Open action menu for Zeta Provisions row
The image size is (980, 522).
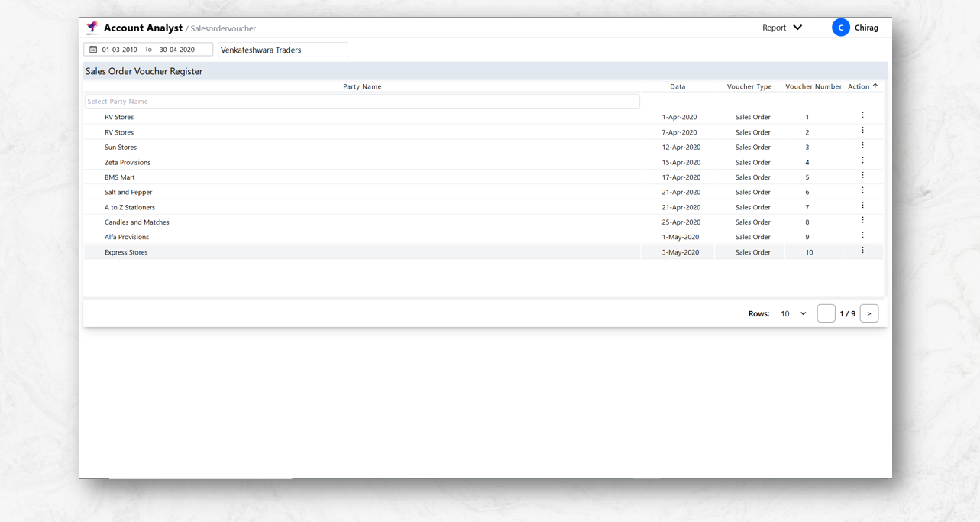(862, 161)
